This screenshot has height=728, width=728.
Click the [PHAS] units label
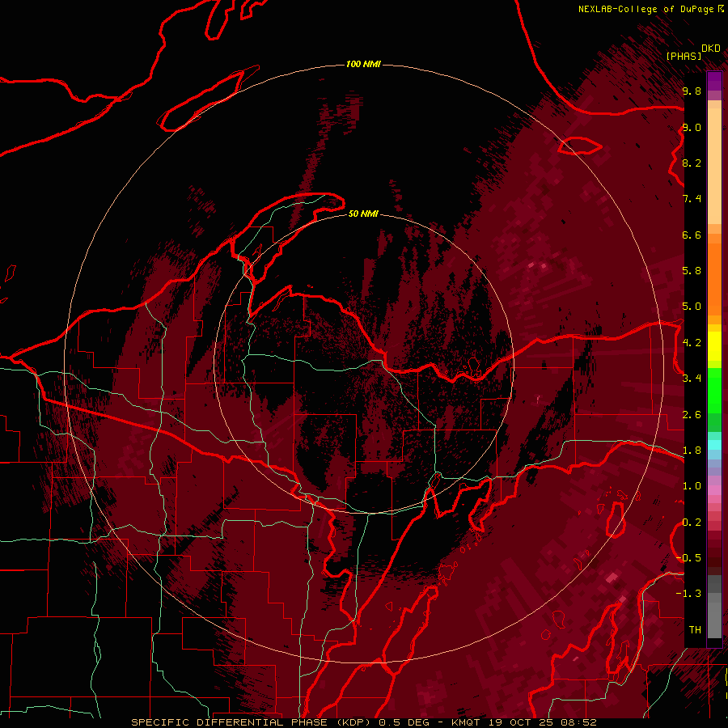point(684,56)
